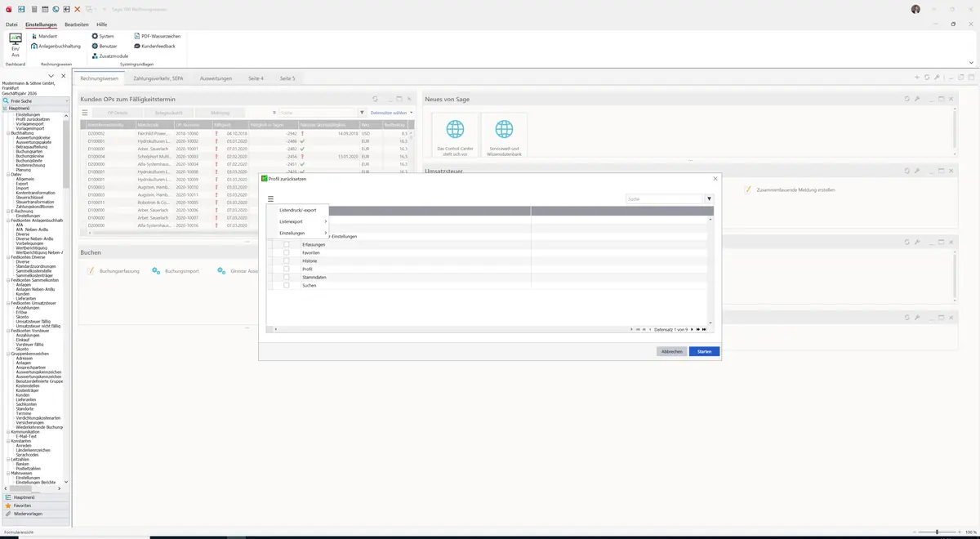Open the Favoriten navigation section

pyautogui.click(x=34, y=506)
